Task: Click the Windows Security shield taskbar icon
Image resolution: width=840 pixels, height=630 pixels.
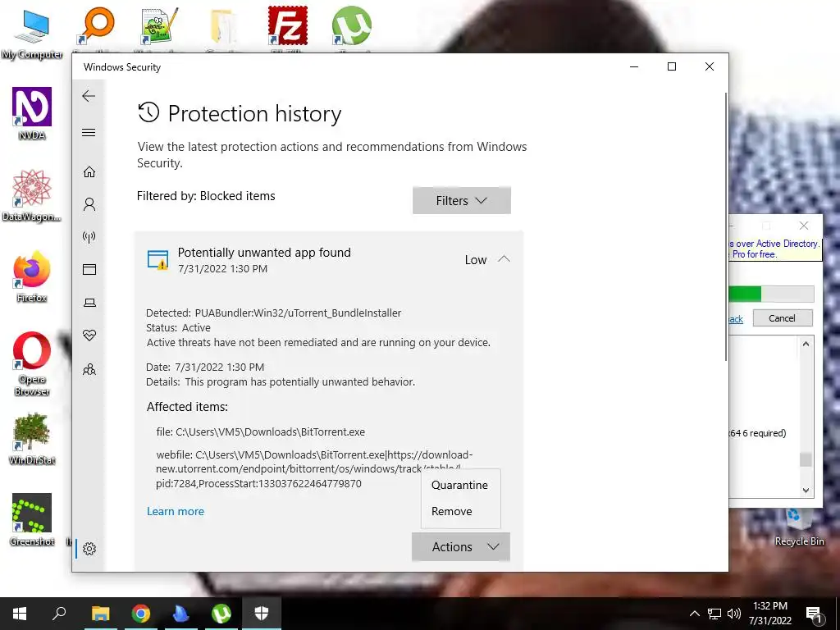Action: pyautogui.click(x=262, y=614)
